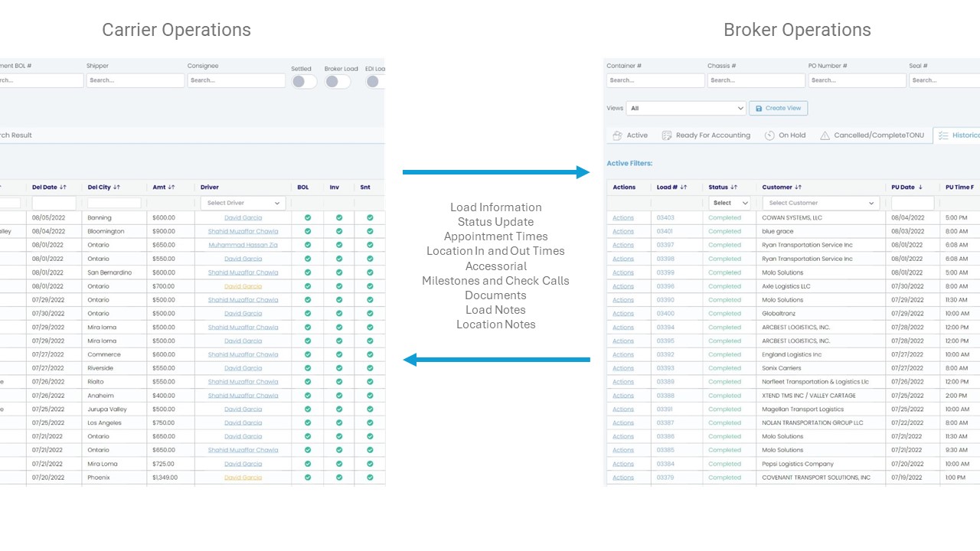
Task: Open Shahid Muzaffar Chawla link in Bloomington row
Action: [x=243, y=231]
